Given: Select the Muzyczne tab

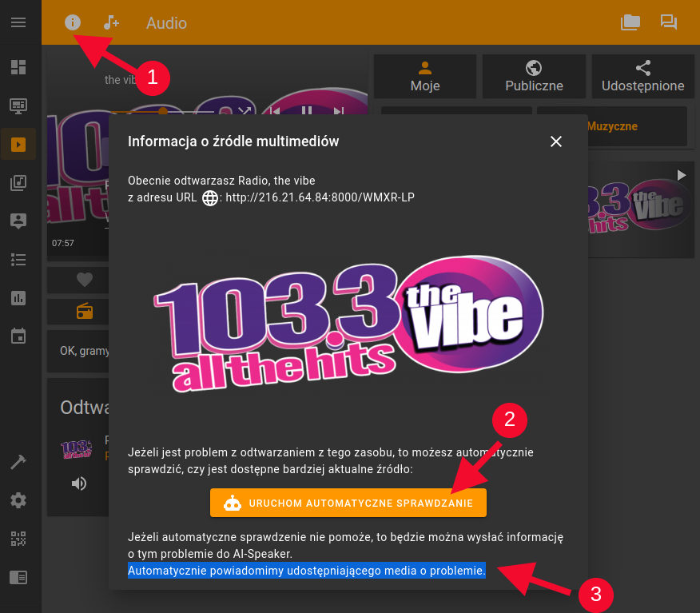Looking at the screenshot, I should point(612,126).
